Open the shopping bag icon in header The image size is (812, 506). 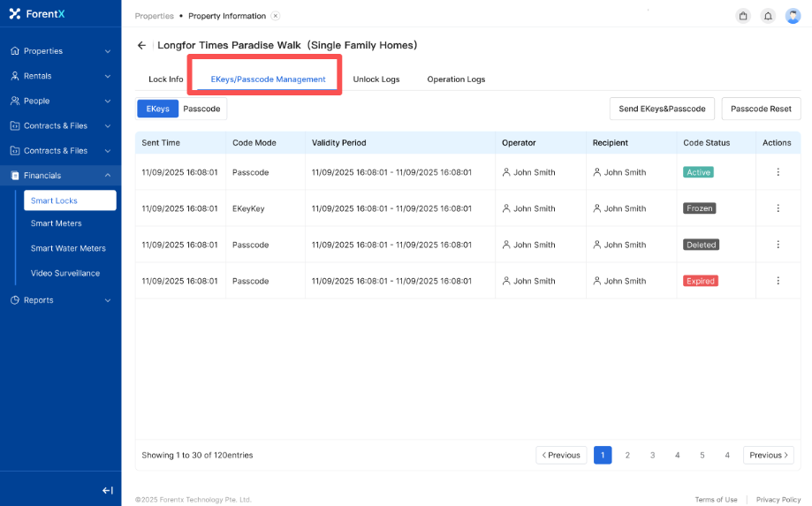[x=743, y=16]
